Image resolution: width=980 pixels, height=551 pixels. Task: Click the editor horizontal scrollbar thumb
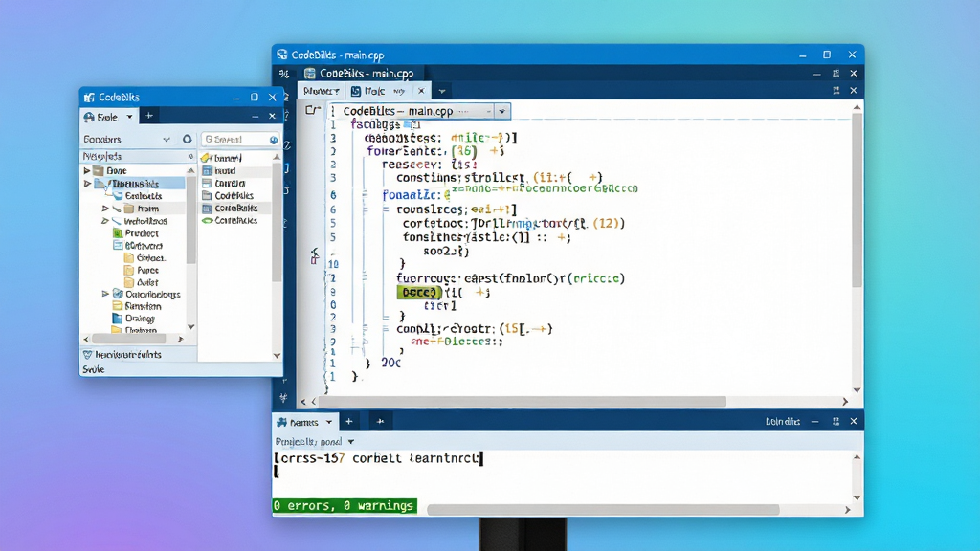523,402
